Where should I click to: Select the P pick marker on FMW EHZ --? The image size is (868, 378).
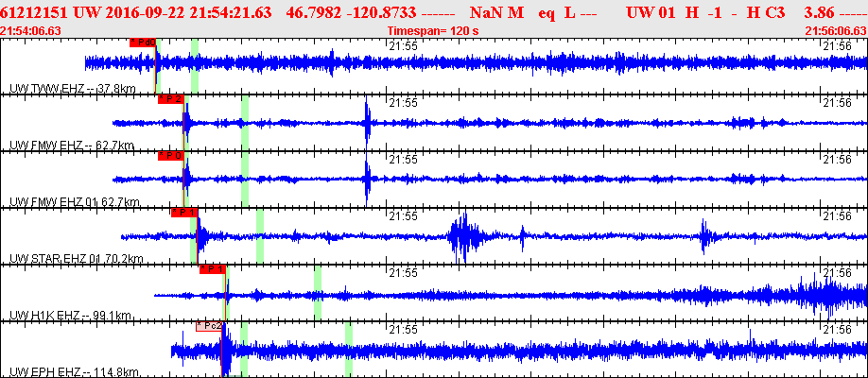(170, 99)
